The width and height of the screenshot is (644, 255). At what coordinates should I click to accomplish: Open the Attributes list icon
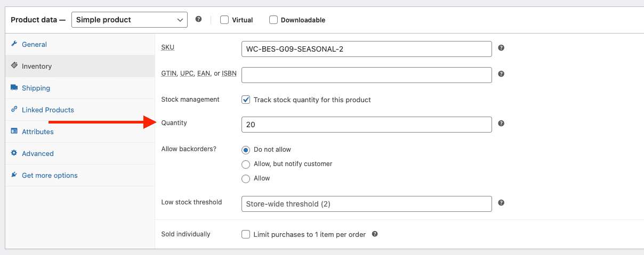point(14,131)
